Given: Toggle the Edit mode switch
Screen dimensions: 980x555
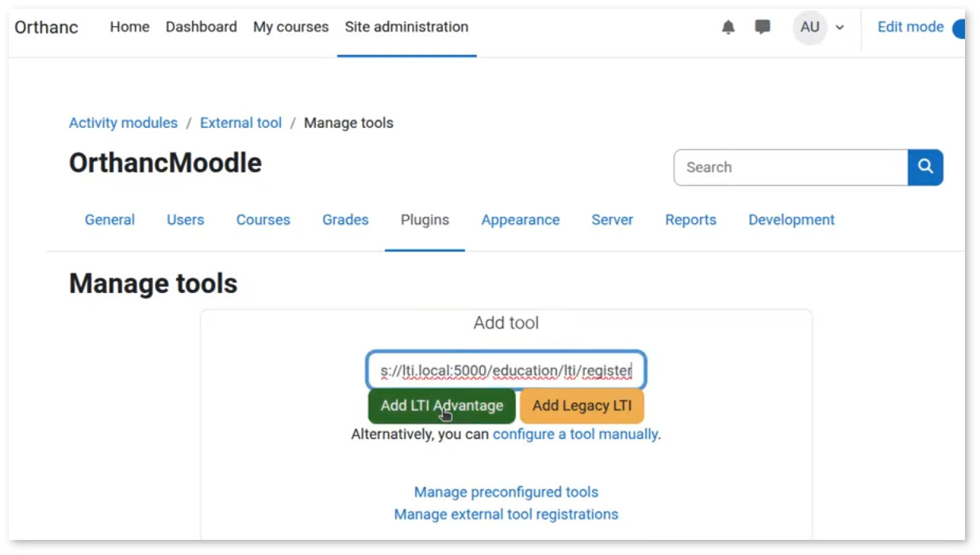Looking at the screenshot, I should pyautogui.click(x=958, y=29).
